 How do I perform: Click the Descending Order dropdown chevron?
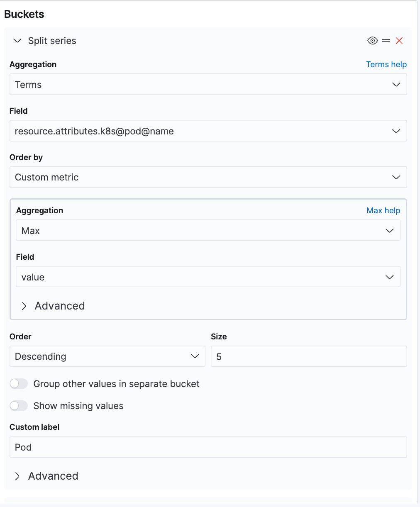pyautogui.click(x=195, y=356)
